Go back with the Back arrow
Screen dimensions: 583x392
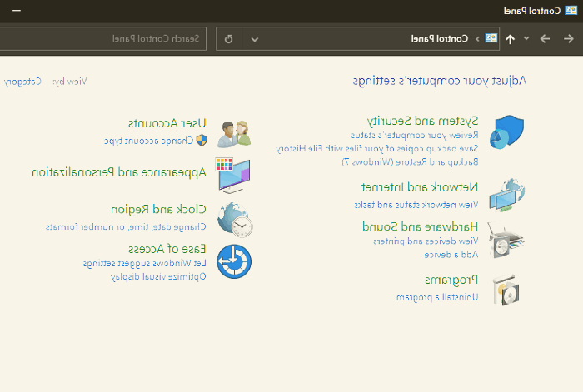(x=569, y=38)
